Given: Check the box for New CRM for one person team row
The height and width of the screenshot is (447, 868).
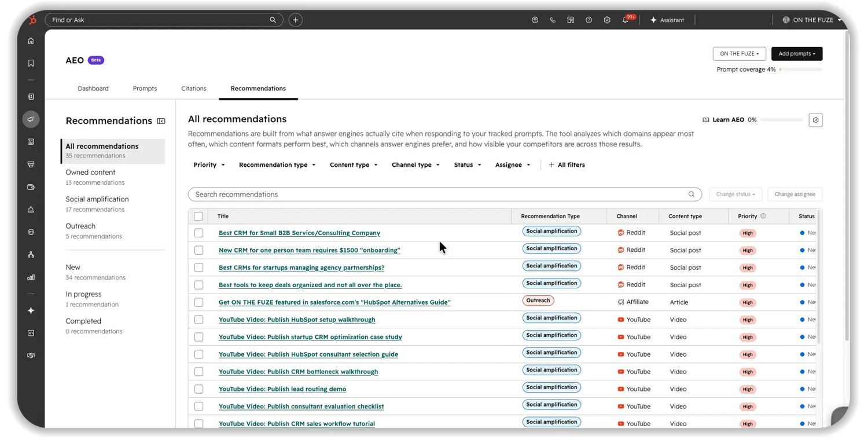Looking at the screenshot, I should pos(198,250).
